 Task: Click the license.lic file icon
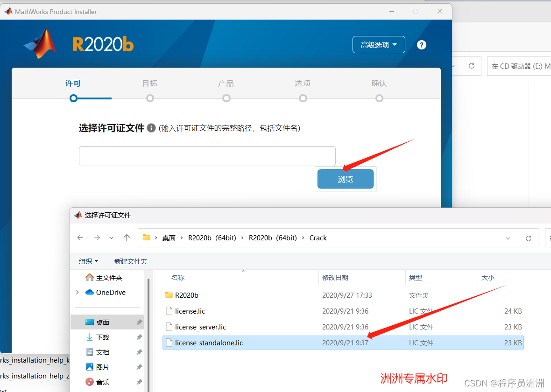click(169, 311)
